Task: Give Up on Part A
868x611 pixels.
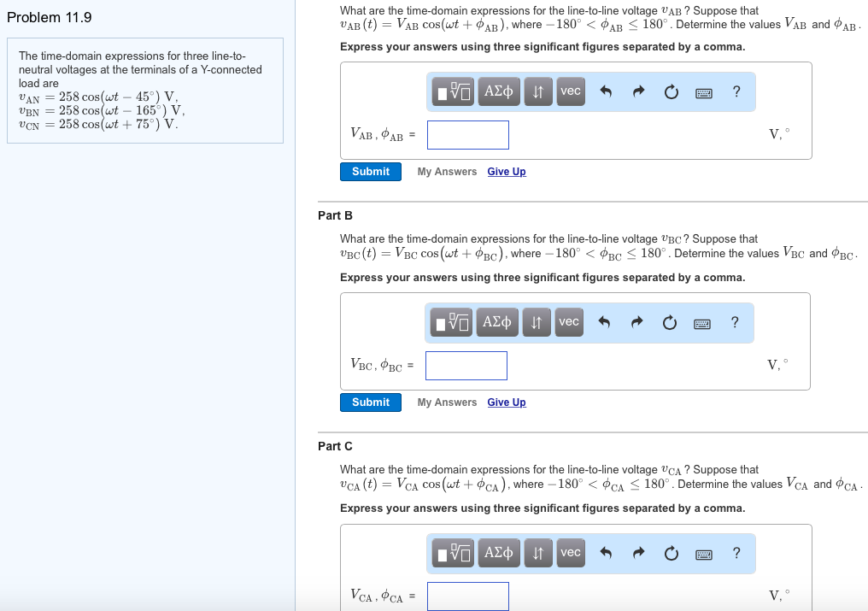Action: [x=506, y=171]
